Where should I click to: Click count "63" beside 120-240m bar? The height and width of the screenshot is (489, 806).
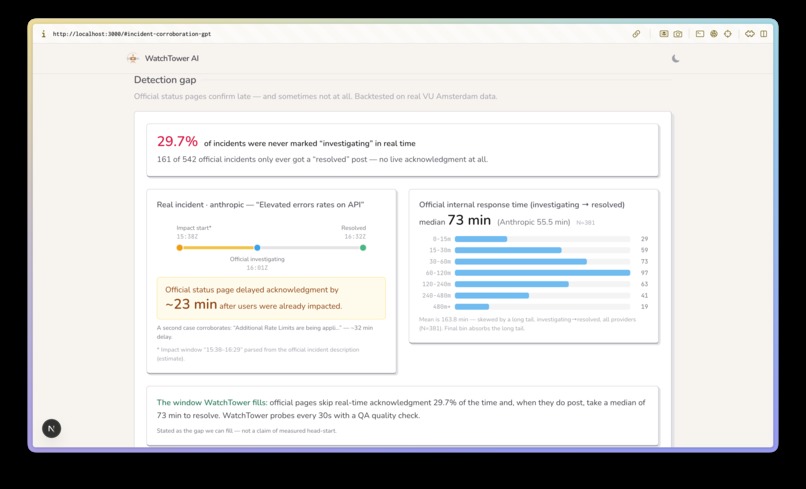click(645, 284)
